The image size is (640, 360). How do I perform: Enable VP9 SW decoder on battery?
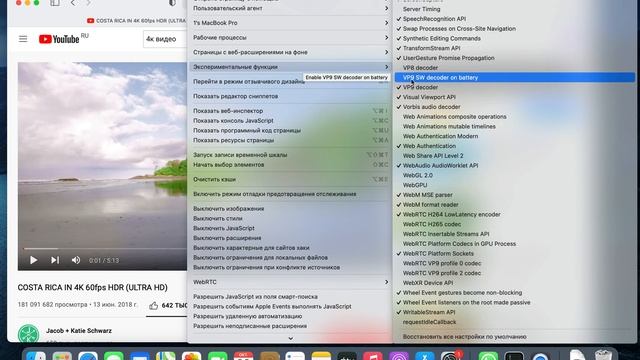[x=514, y=78]
